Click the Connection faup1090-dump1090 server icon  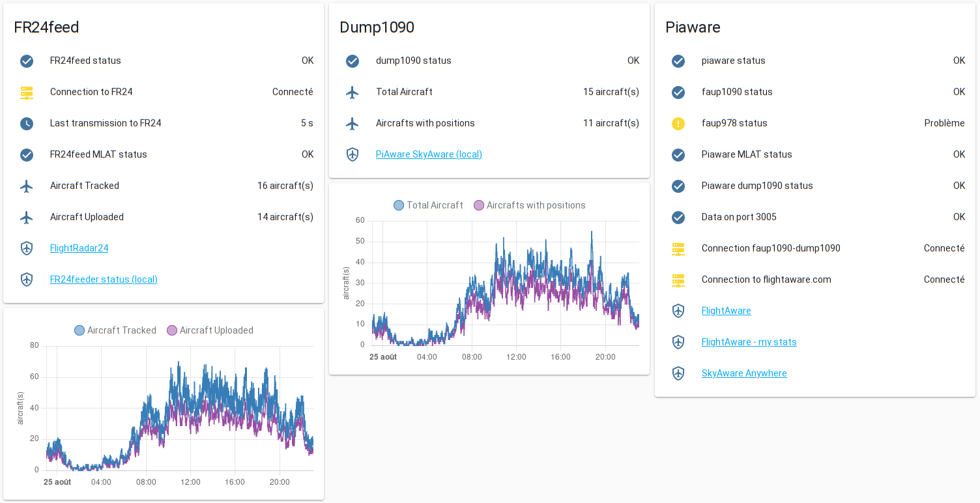point(678,248)
